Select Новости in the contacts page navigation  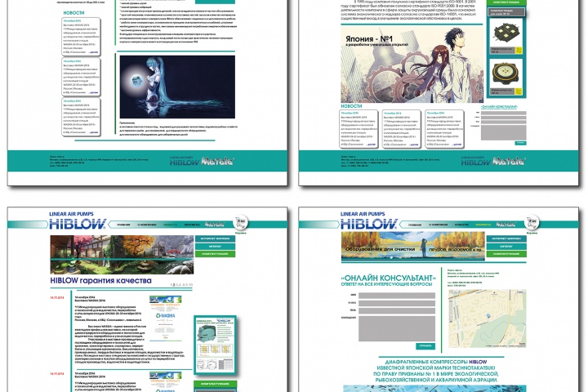click(x=461, y=225)
